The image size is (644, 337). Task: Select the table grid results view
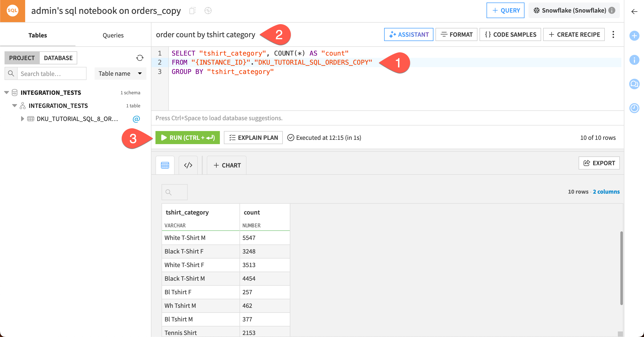(x=165, y=165)
